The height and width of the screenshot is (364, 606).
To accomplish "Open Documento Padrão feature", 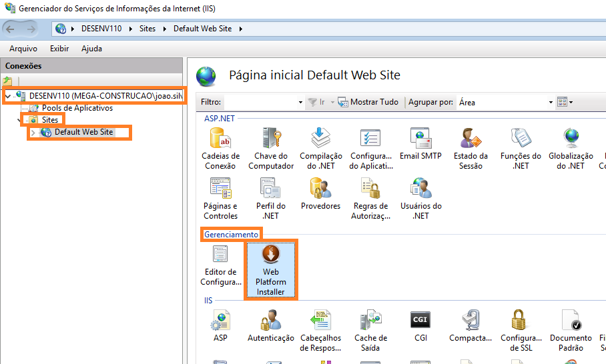I will tap(571, 330).
